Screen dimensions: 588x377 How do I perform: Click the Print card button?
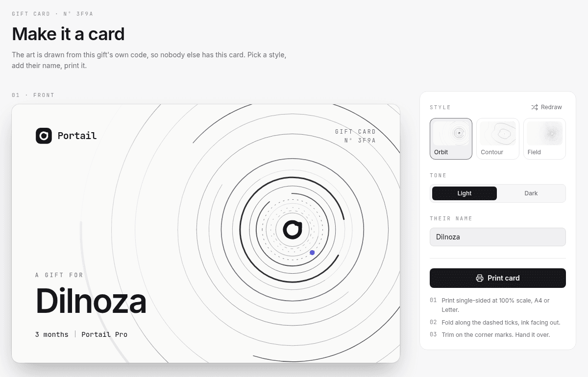(x=498, y=278)
